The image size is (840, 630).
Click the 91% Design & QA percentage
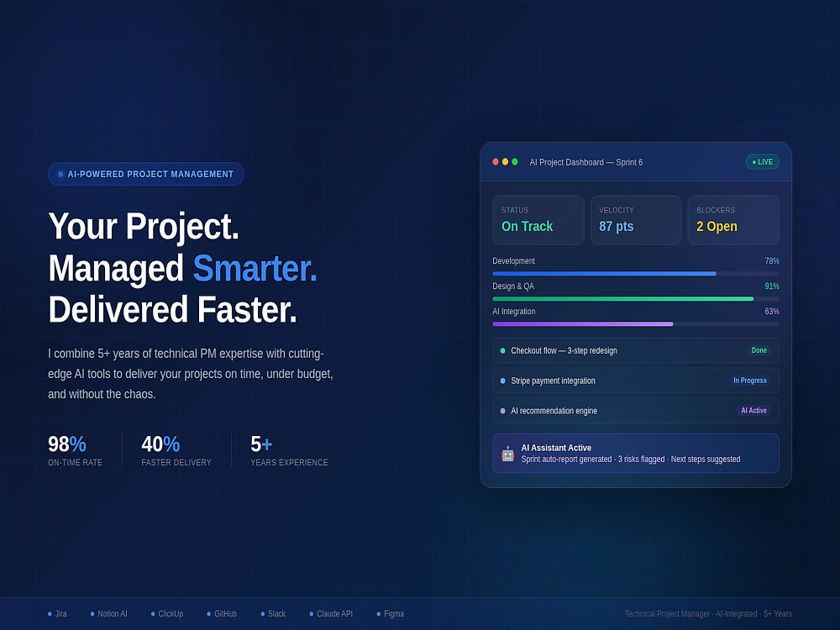[x=772, y=286]
